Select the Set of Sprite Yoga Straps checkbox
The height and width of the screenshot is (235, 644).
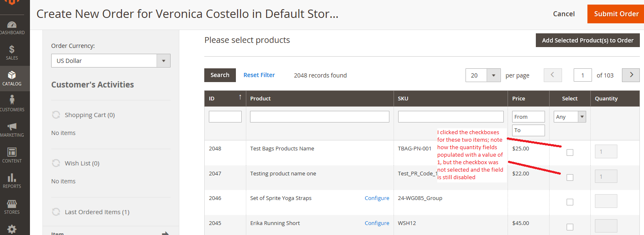click(x=570, y=202)
